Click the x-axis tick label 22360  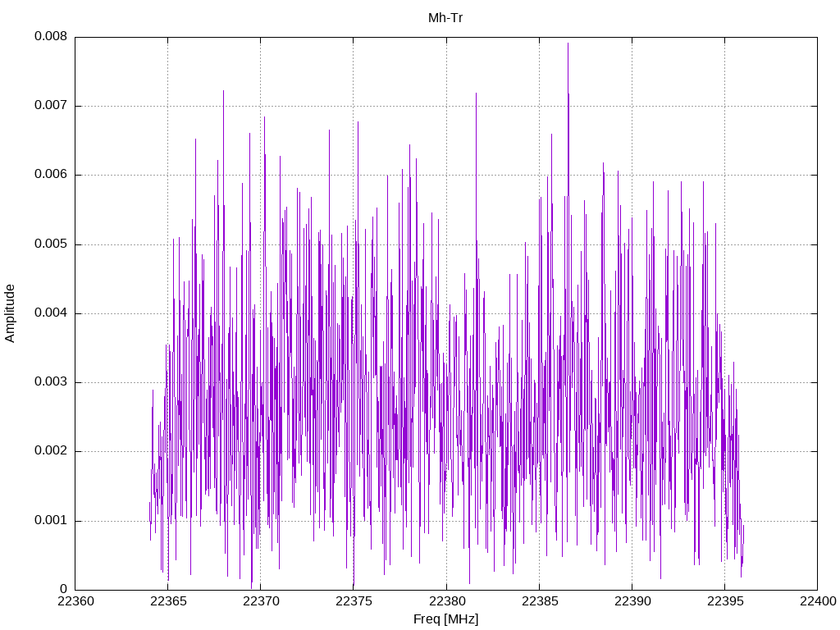(75, 601)
